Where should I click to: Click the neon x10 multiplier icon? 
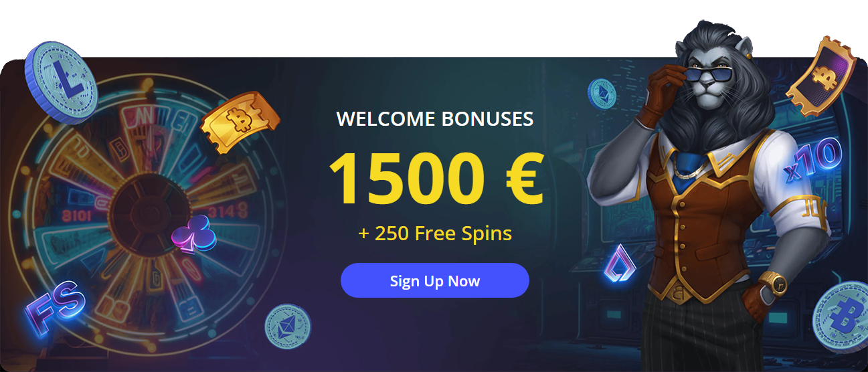coord(814,161)
